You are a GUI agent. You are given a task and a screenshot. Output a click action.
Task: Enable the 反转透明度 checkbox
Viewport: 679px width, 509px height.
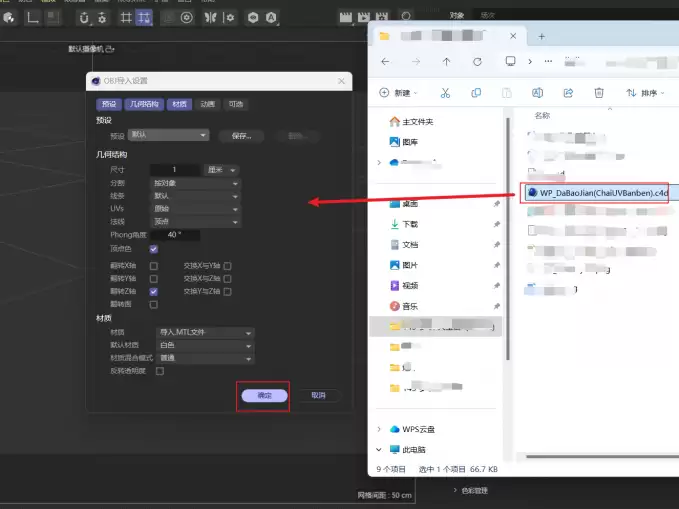[x=160, y=371]
